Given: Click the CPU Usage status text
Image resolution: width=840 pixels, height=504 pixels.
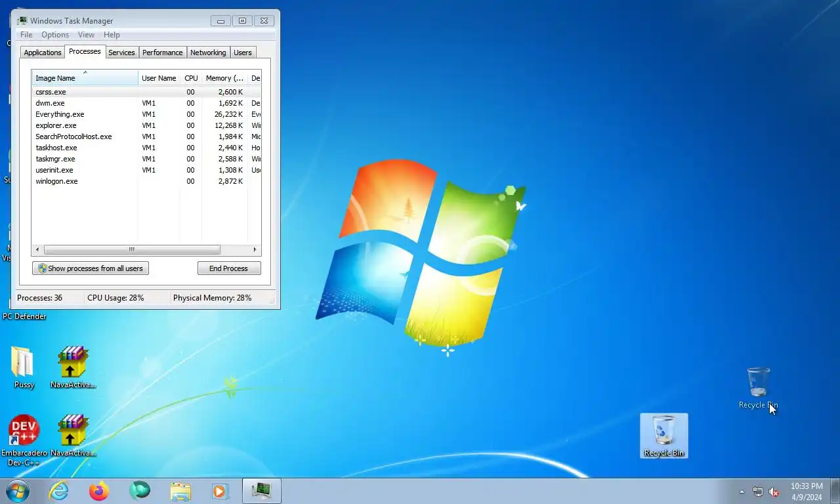Looking at the screenshot, I should [115, 298].
